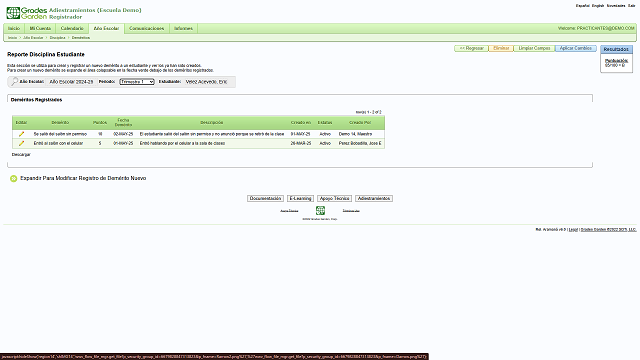Click 'Demo 14, Maestro' cell
640x360 pixels.
[355, 134]
